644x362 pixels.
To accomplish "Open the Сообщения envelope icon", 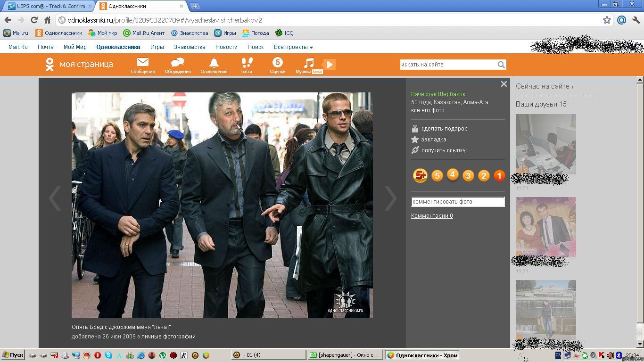I will (x=143, y=62).
